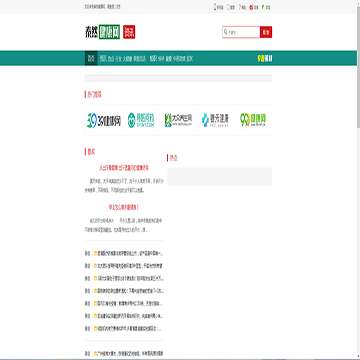Open the 99 health network logo
Image resolution: width=360 pixels, height=360 pixels.
click(x=253, y=120)
